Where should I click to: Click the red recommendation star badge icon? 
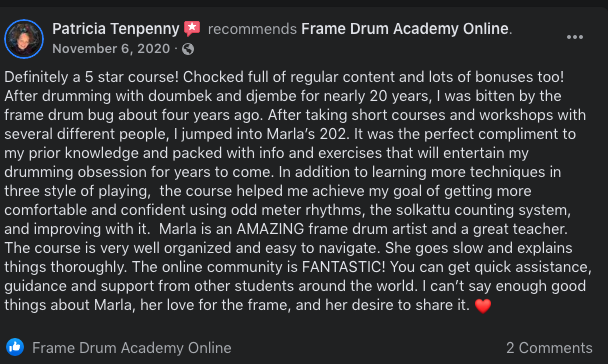pos(192,29)
